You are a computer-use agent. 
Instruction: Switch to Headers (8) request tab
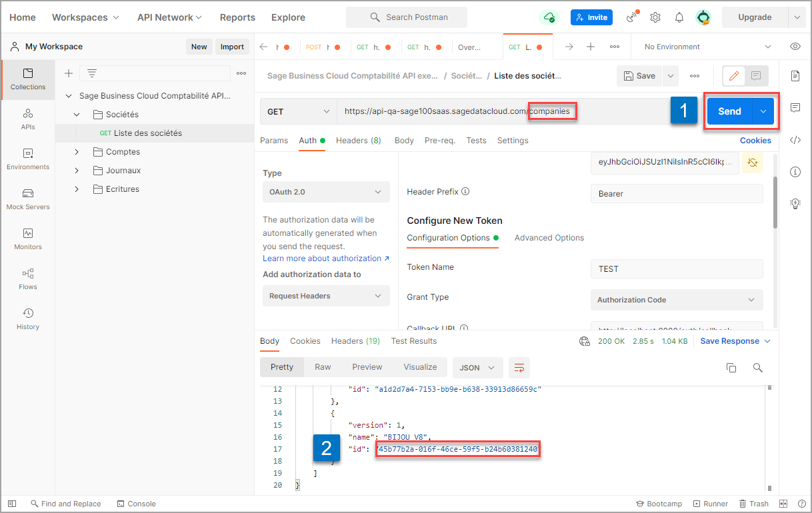359,141
